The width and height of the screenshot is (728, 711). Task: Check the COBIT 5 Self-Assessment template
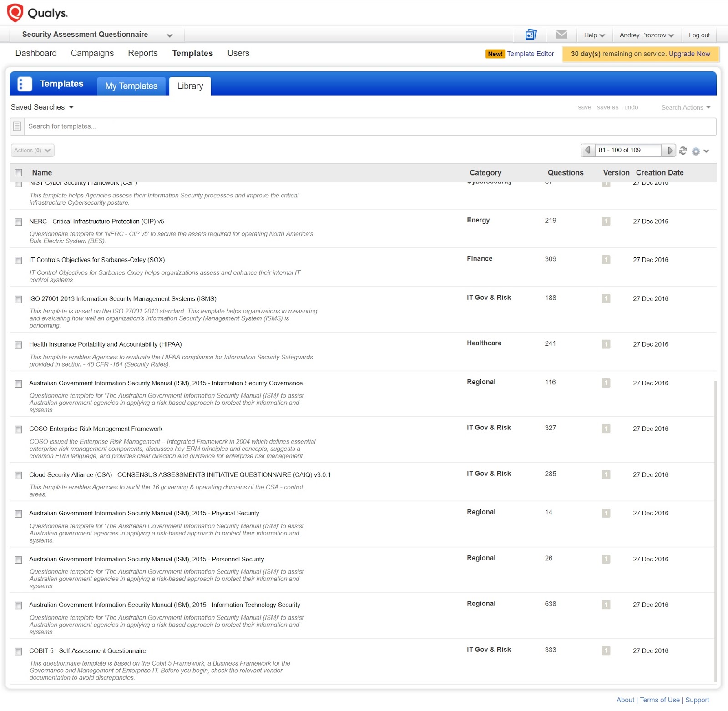point(18,651)
